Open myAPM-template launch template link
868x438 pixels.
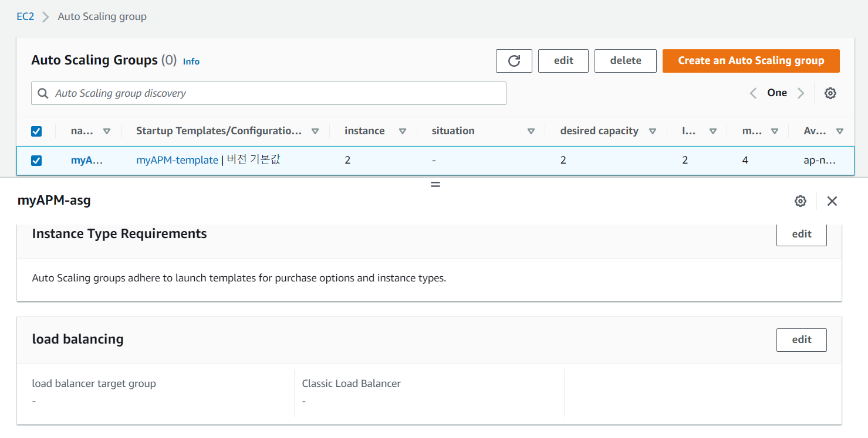tap(177, 160)
